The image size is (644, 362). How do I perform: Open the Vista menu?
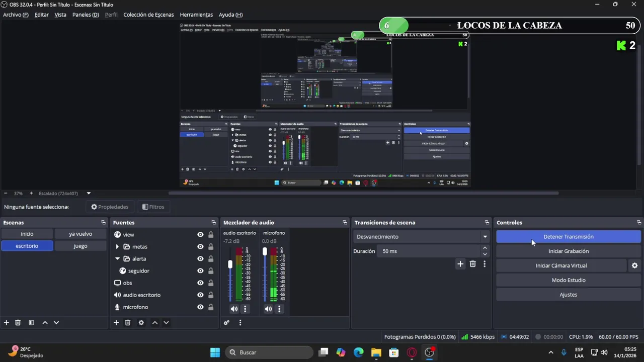60,15
